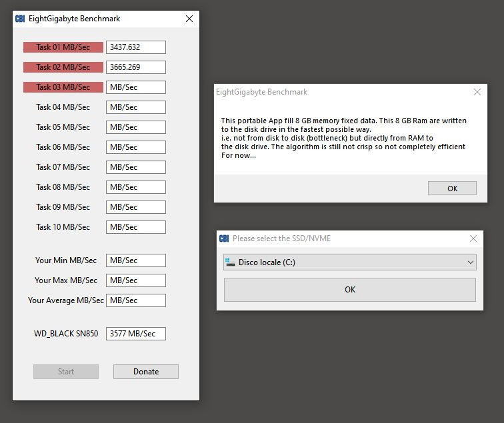Click the Your Average MB/Sec value field

pos(136,300)
